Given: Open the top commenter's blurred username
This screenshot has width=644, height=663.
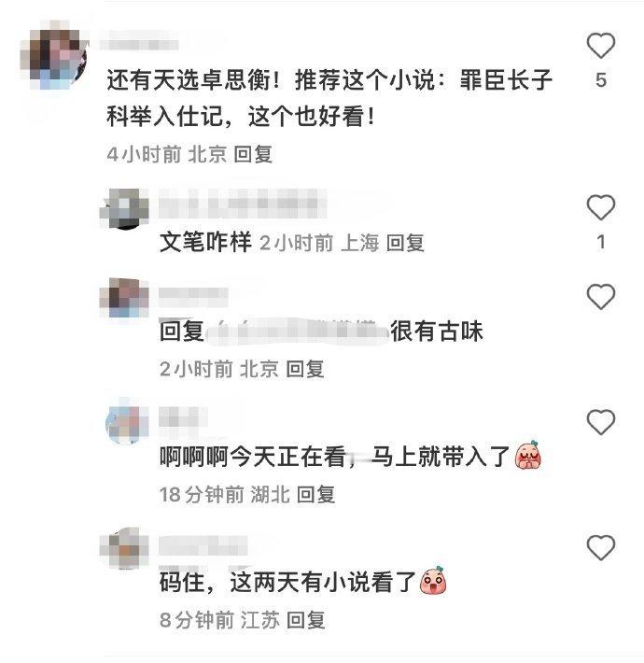Looking at the screenshot, I should 139,45.
